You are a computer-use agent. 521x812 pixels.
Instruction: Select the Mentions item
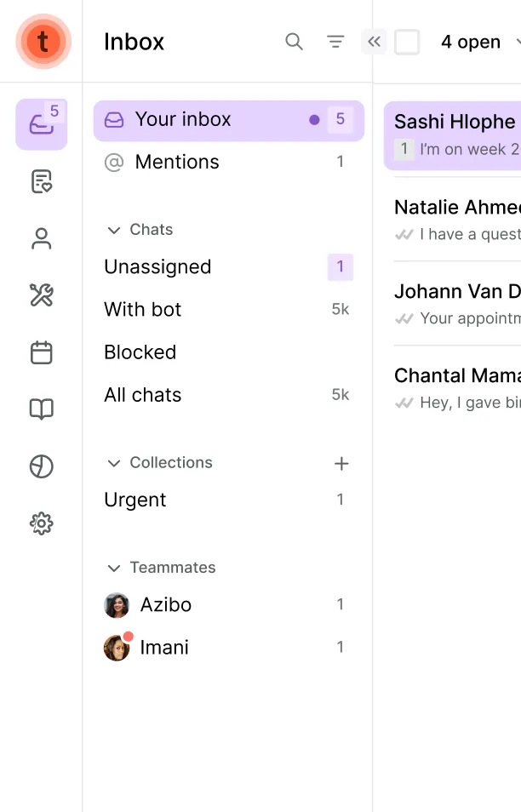177,162
